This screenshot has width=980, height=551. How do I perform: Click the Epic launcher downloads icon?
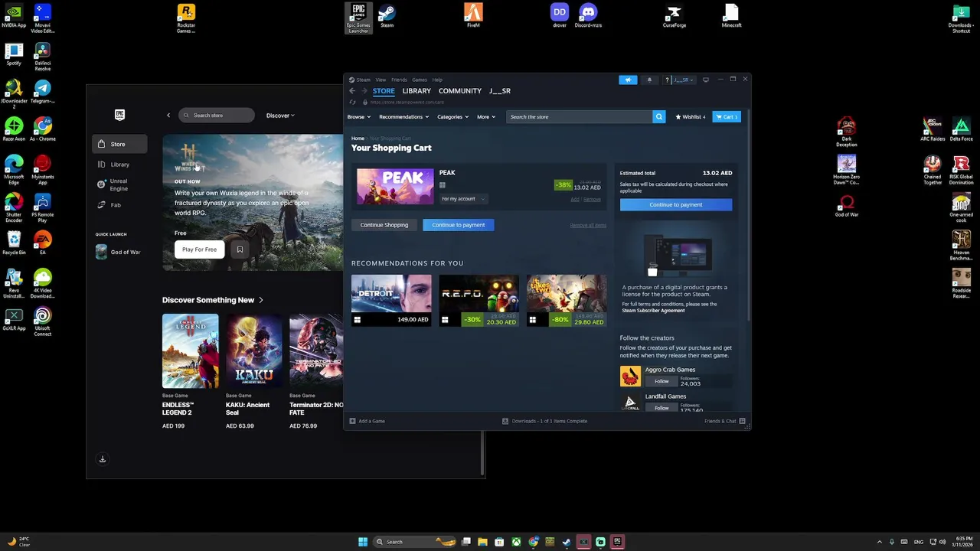tap(103, 459)
